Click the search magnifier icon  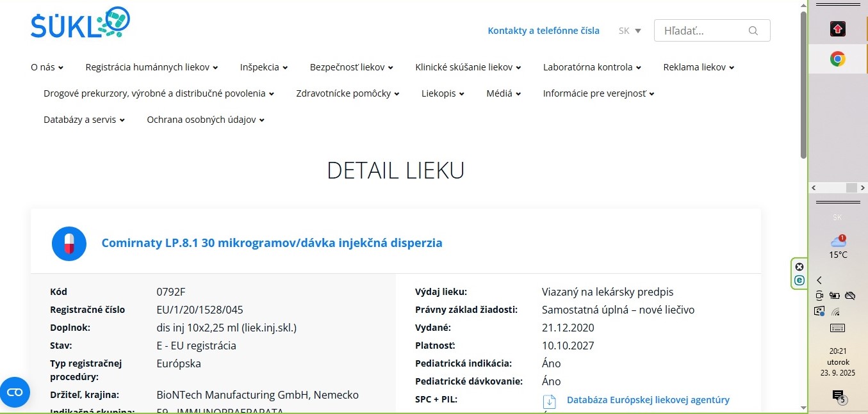click(x=753, y=31)
